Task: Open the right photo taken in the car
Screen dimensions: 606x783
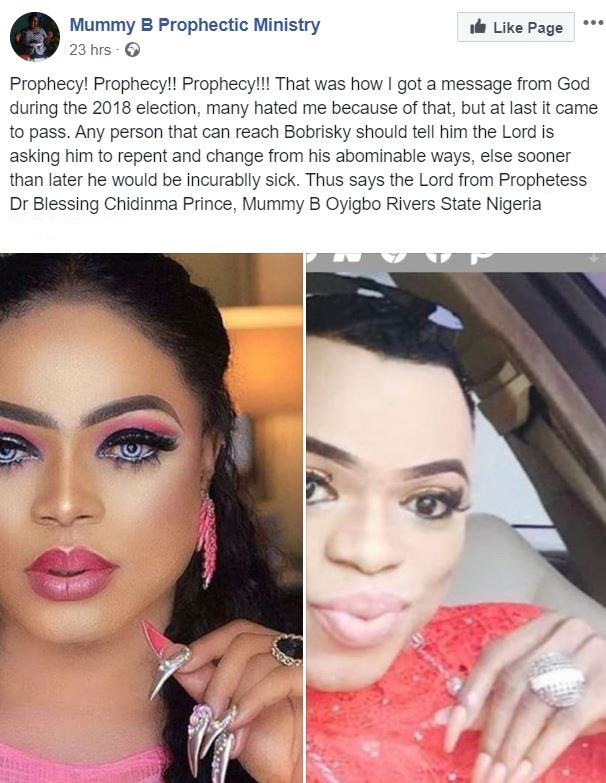Action: tap(456, 518)
